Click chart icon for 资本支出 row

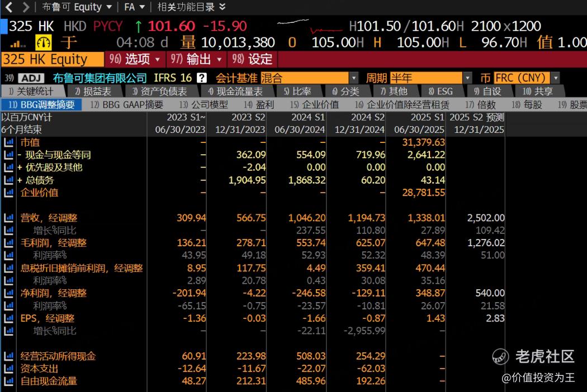point(8,369)
